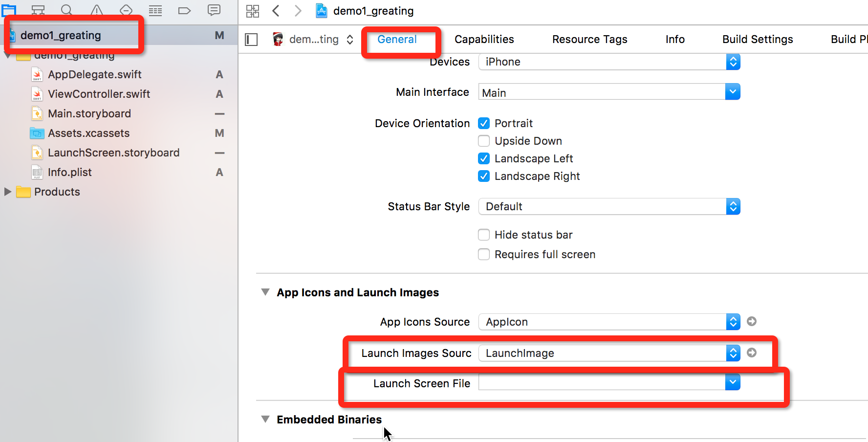Open the Status Bar Style dropdown

coord(609,206)
